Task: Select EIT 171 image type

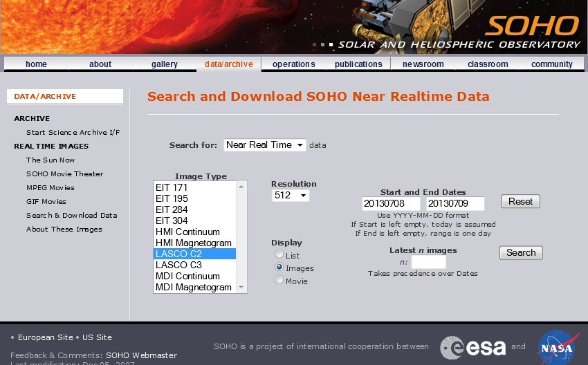Action: pos(194,187)
